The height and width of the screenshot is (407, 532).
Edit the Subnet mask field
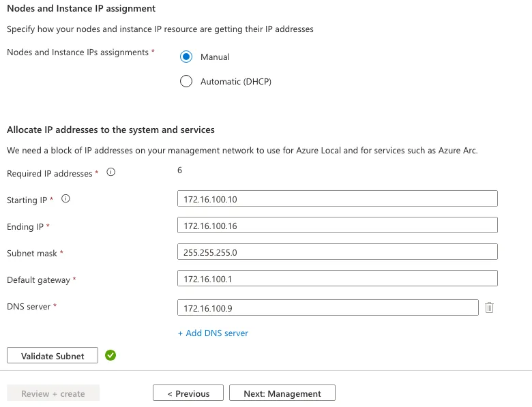pos(337,252)
